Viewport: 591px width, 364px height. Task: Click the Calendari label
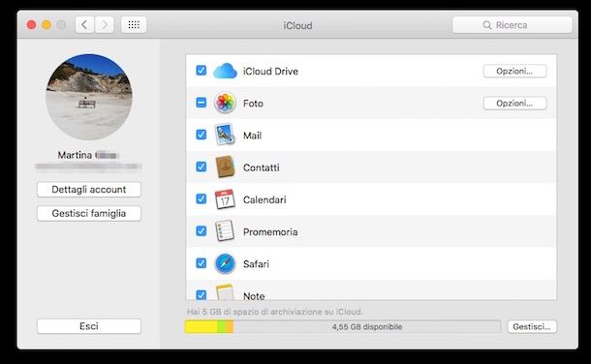pos(264,199)
